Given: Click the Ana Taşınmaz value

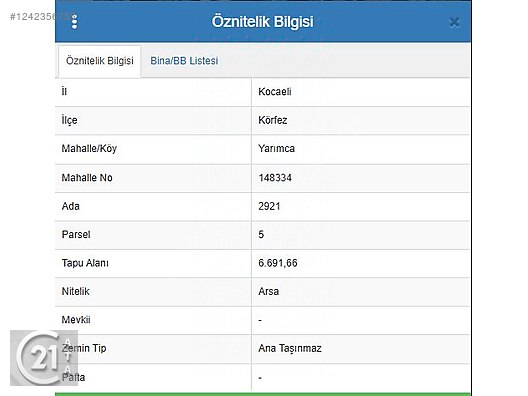Looking at the screenshot, I should point(290,348).
